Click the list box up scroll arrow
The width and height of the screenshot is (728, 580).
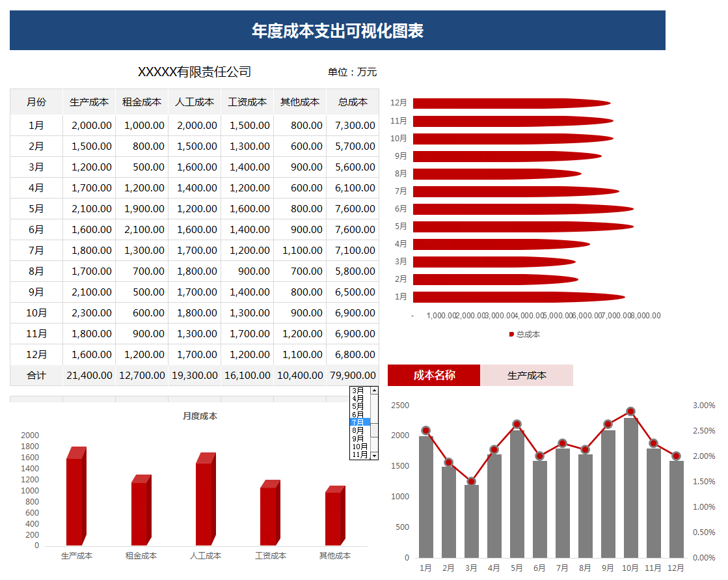pos(374,391)
